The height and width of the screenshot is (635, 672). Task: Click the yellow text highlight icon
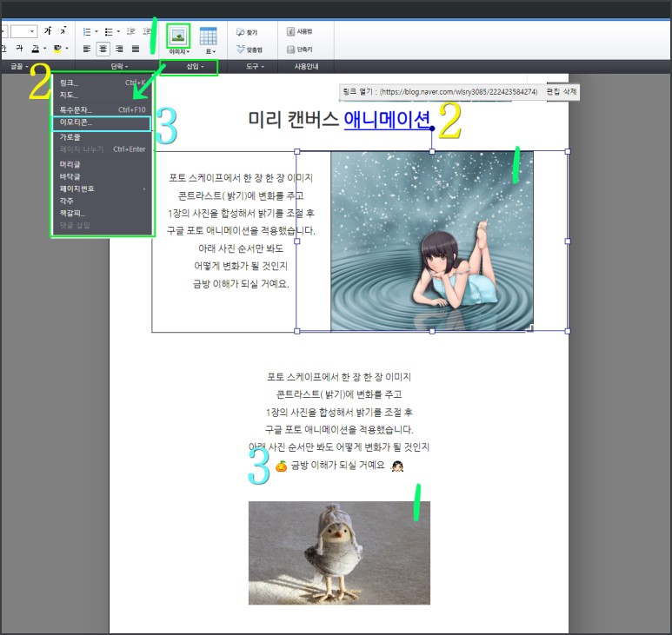point(57,49)
